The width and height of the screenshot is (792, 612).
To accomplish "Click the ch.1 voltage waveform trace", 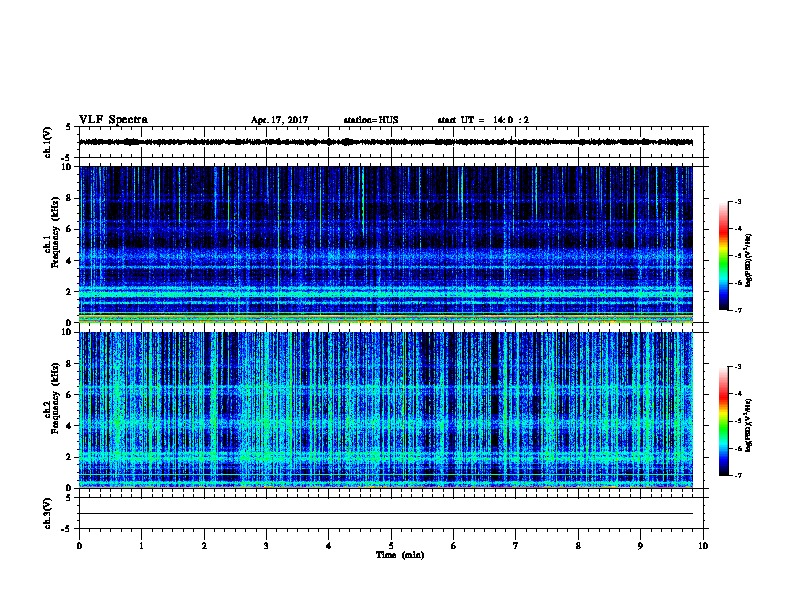I will (x=386, y=142).
